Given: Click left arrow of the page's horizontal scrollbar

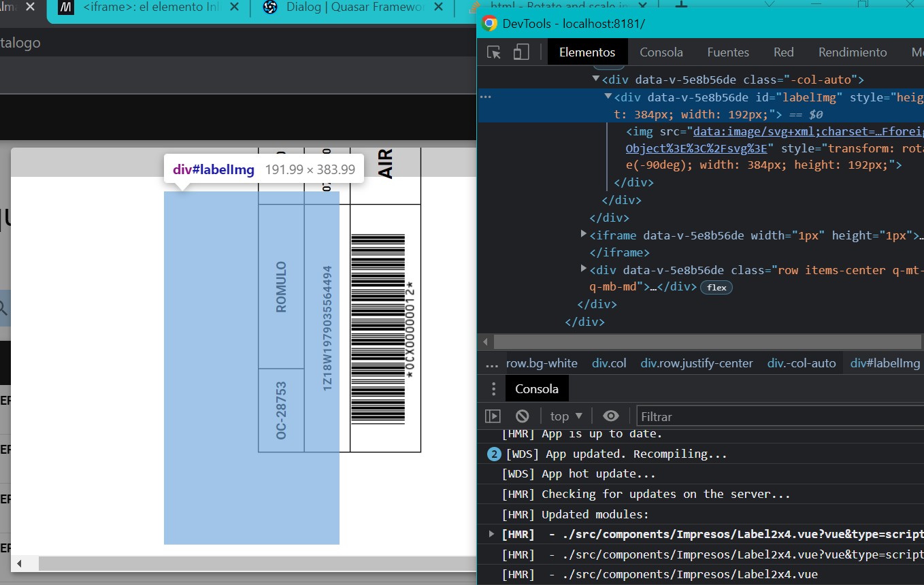Looking at the screenshot, I should (19, 564).
